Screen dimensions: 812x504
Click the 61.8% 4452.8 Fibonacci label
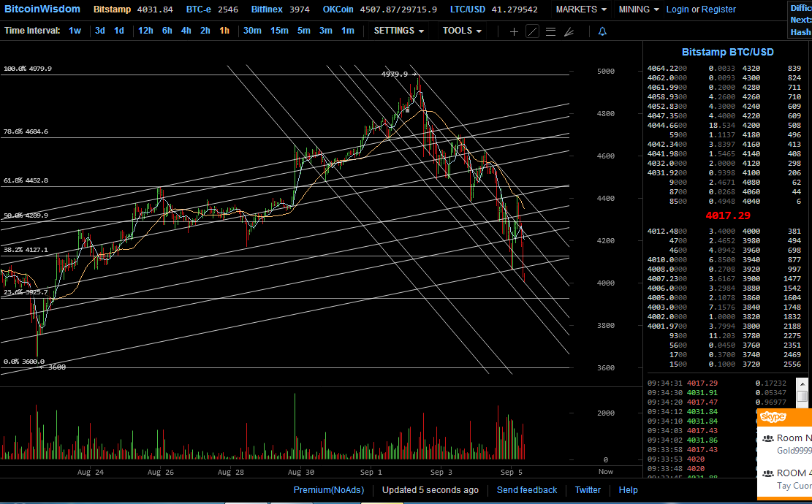click(x=26, y=180)
